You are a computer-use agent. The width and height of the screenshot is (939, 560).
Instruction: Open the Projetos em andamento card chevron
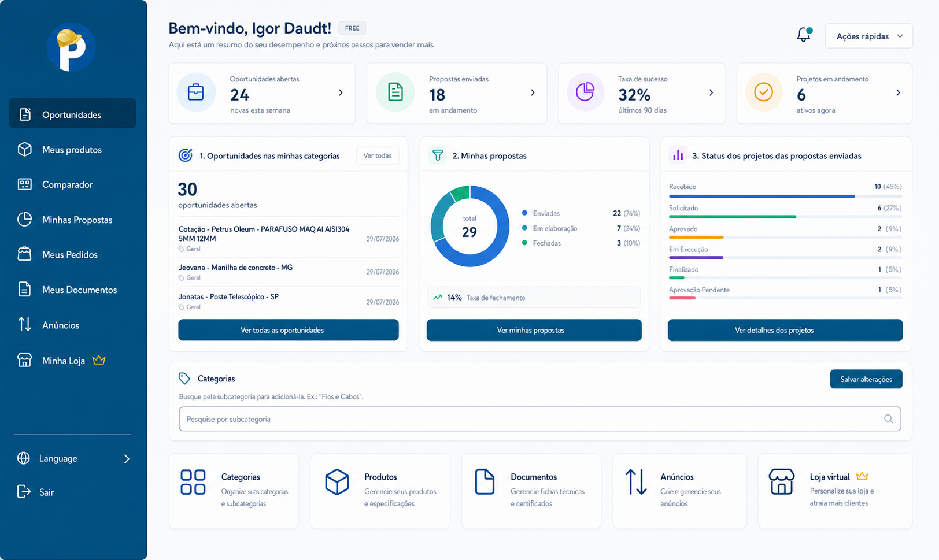click(898, 92)
